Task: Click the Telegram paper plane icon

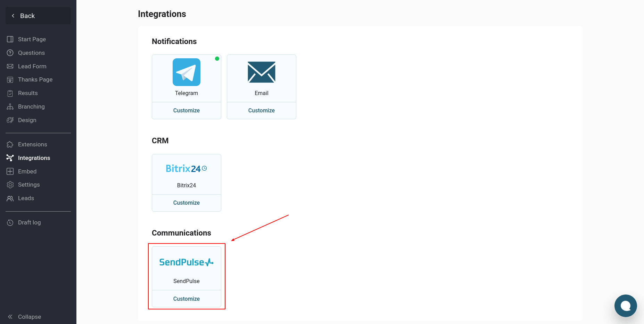Action: click(187, 72)
